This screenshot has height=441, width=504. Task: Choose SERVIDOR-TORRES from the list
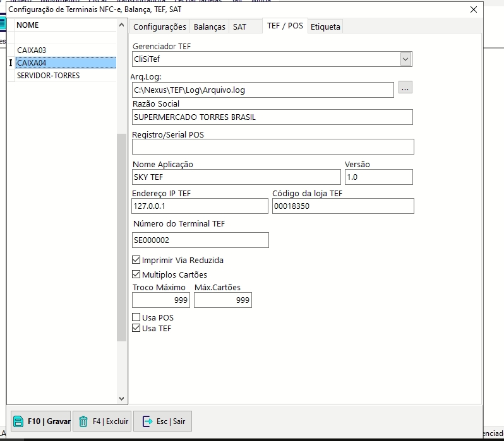coord(48,75)
